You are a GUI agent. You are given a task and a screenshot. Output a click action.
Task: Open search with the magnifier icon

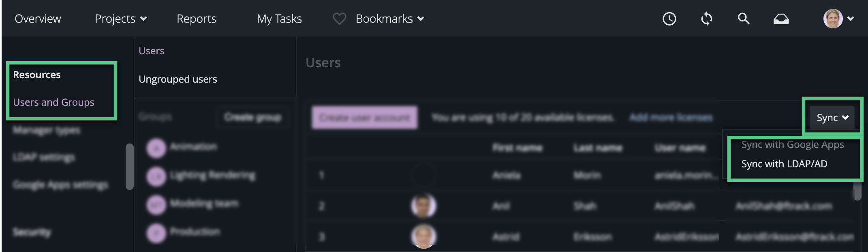click(x=743, y=19)
